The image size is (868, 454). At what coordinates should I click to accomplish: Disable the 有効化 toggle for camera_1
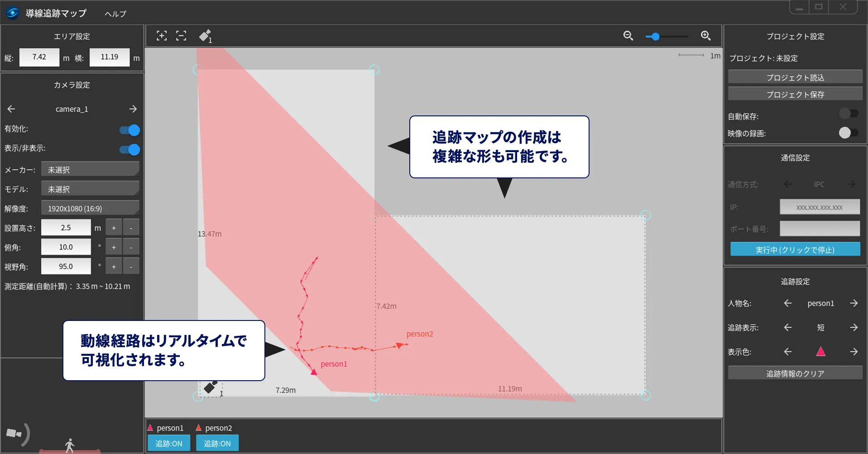129,130
